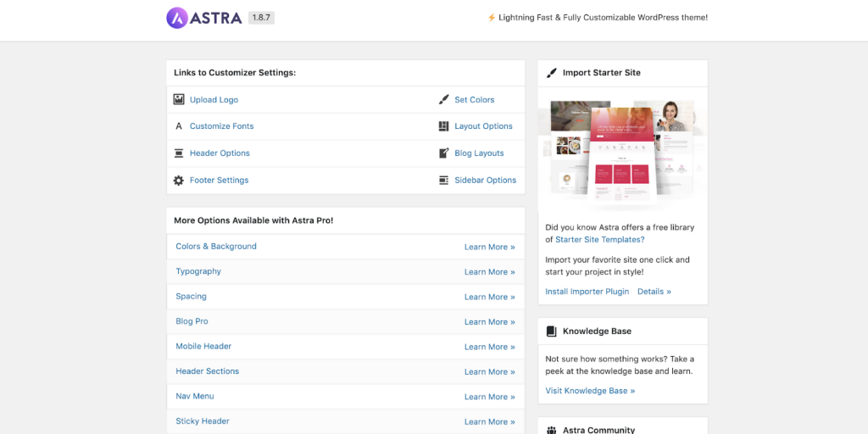This screenshot has width=868, height=434.
Task: Click the Set Colors brush icon
Action: pyautogui.click(x=443, y=100)
